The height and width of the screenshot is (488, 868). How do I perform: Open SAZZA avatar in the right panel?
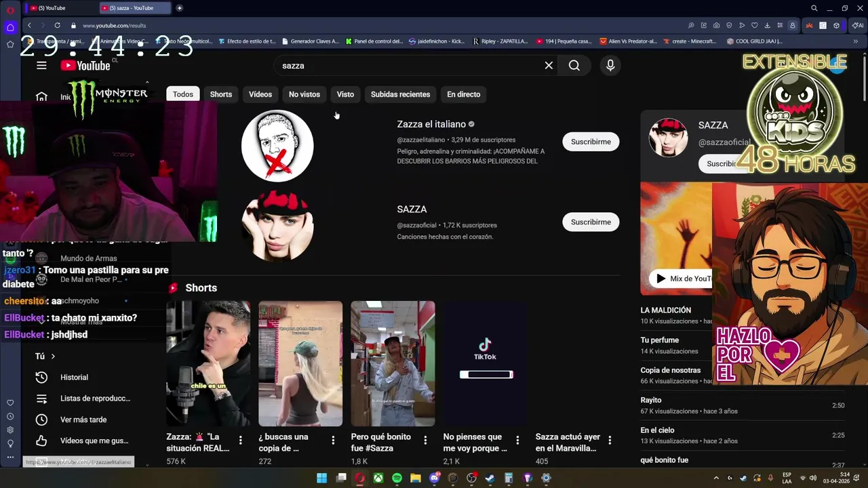668,138
